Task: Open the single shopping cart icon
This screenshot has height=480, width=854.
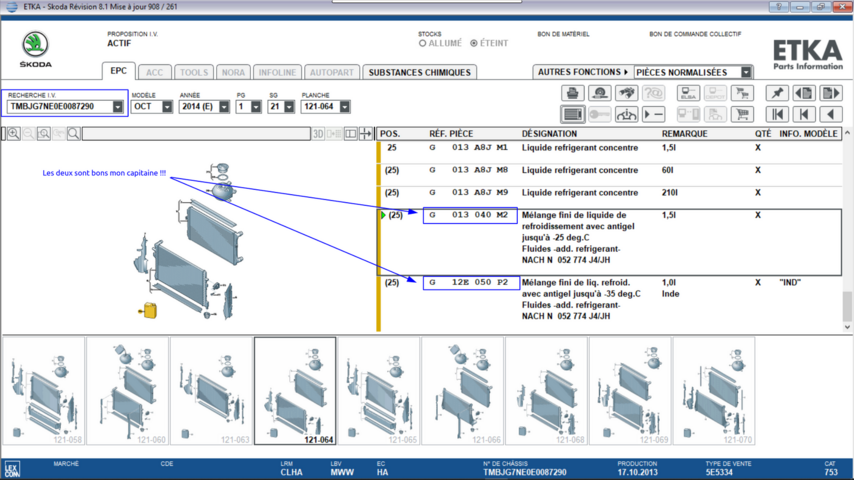Action: (742, 114)
